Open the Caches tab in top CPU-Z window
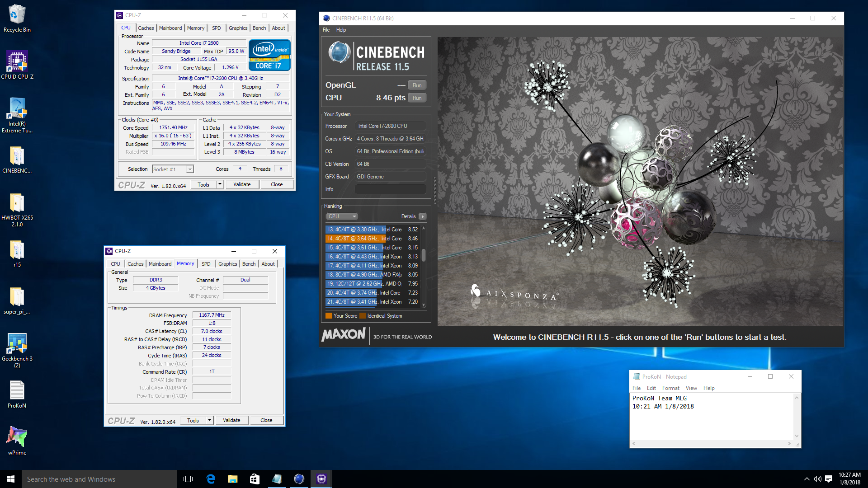868x488 pixels. tap(146, 28)
